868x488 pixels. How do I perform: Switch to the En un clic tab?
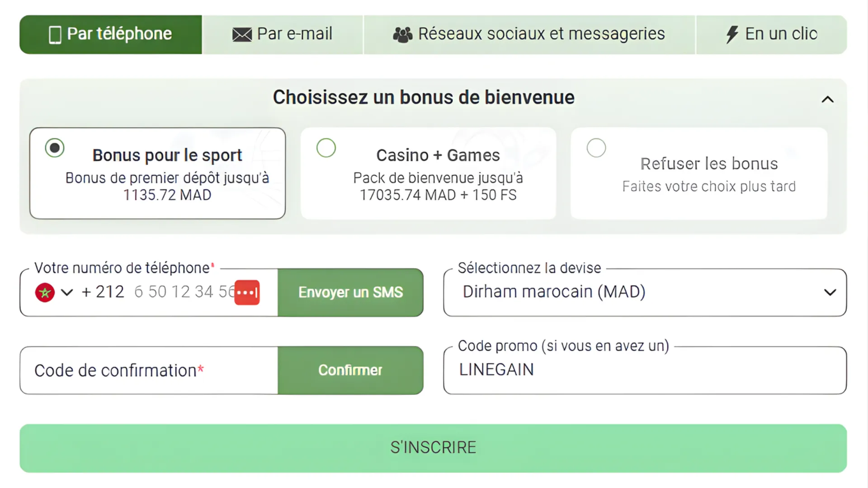point(772,34)
